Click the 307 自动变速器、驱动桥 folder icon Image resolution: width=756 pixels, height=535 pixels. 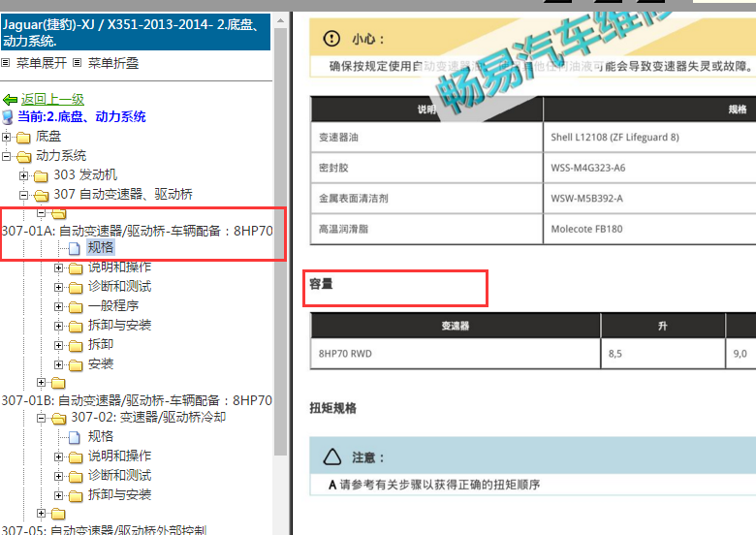click(41, 196)
